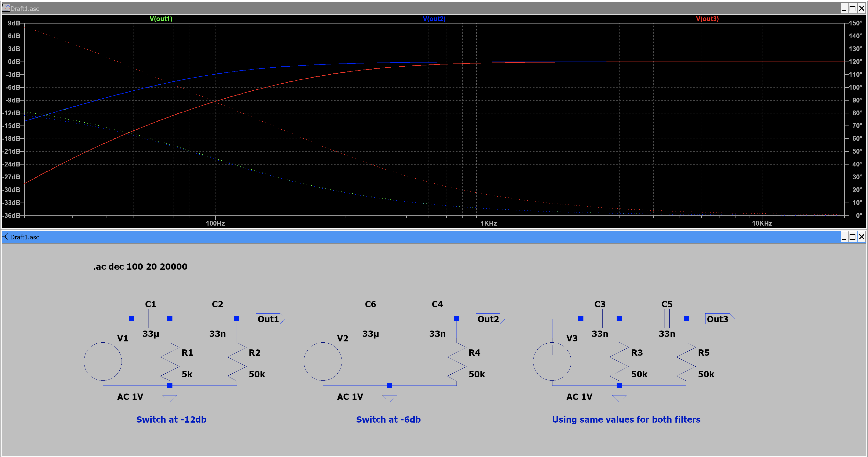Viewport: 868px width, 457px height.
Task: Select voltage source V3 symbol
Action: pyautogui.click(x=552, y=362)
